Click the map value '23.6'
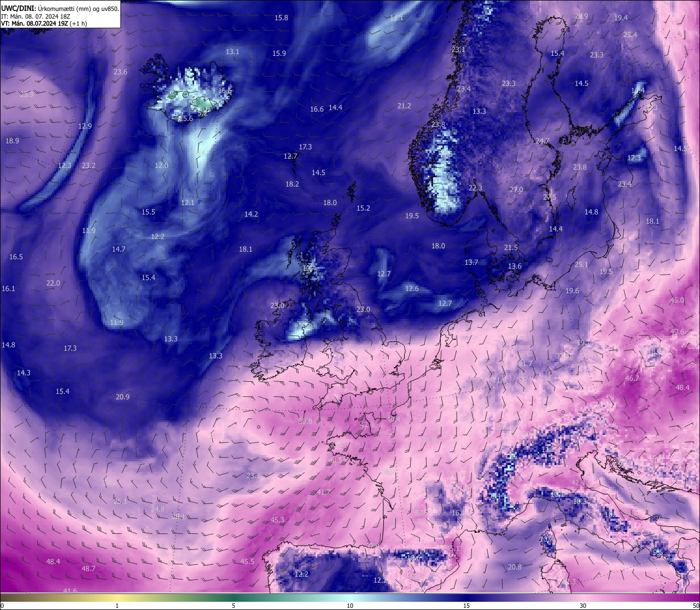This screenshot has height=610, width=700. tap(120, 72)
